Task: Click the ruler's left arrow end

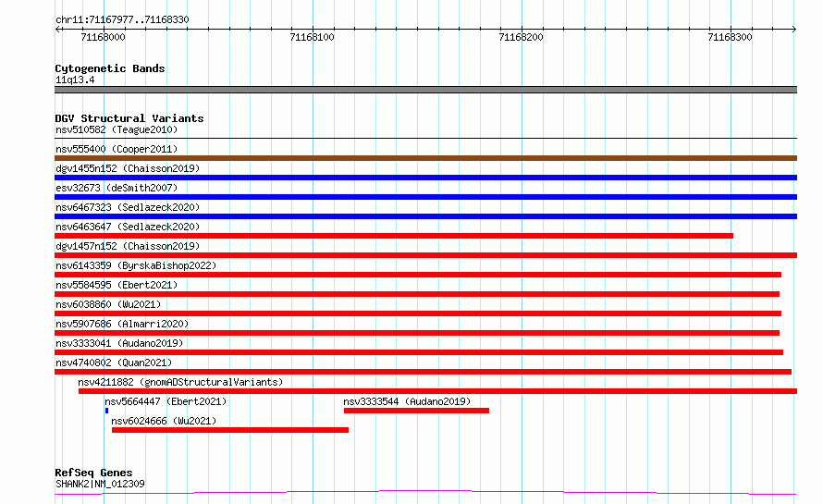Action: (57, 29)
